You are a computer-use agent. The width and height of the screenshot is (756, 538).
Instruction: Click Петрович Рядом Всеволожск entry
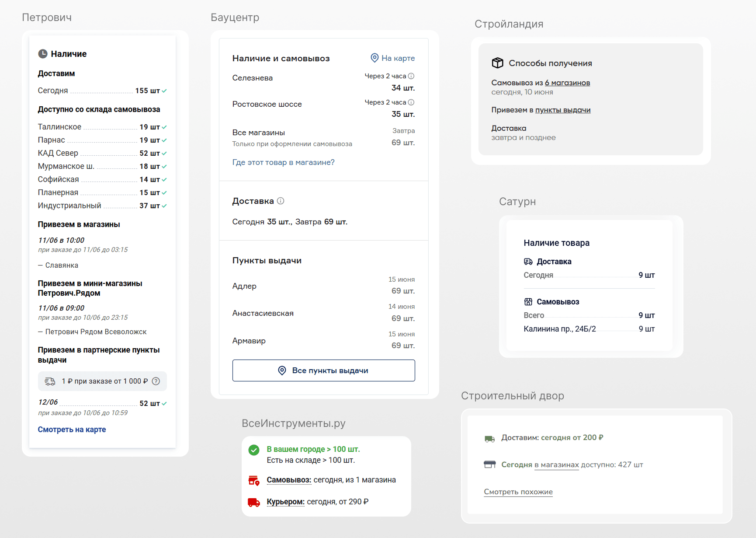(92, 332)
